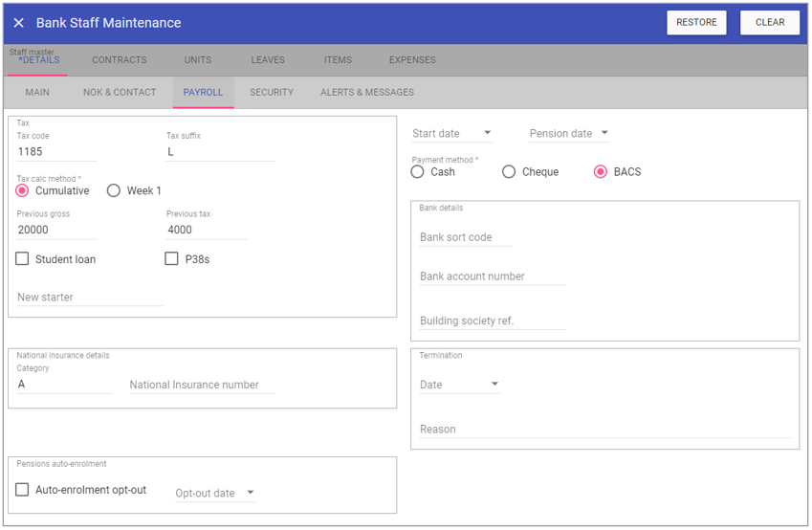
Task: Open the Termination Date dropdown
Action: point(459,385)
